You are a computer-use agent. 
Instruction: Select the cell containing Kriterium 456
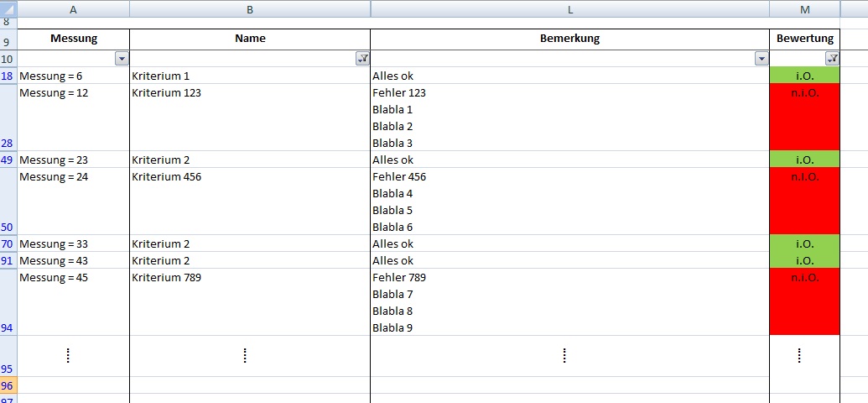pos(250,201)
